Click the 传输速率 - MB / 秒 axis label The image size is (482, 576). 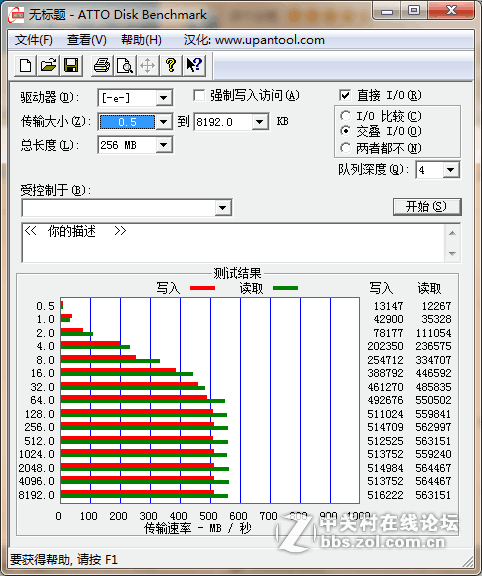[x=197, y=528]
